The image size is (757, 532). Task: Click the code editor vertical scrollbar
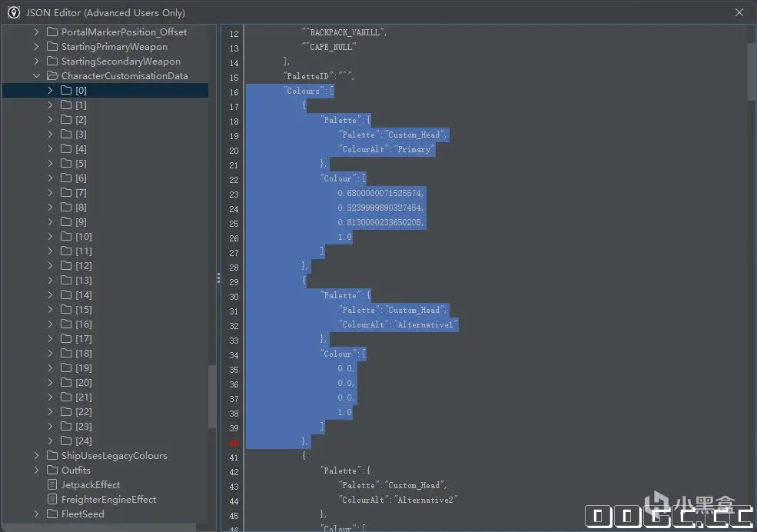(752, 71)
